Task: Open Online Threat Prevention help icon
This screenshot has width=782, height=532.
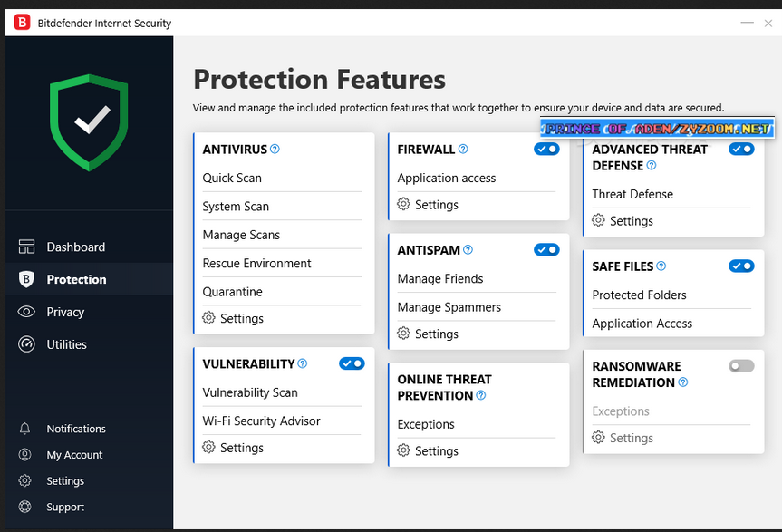Action: click(481, 395)
